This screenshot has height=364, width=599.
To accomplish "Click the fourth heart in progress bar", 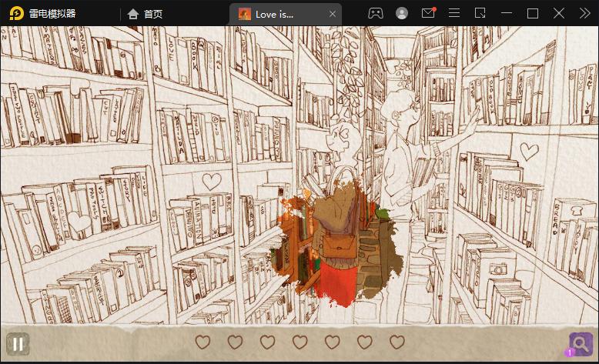I will pos(299,342).
